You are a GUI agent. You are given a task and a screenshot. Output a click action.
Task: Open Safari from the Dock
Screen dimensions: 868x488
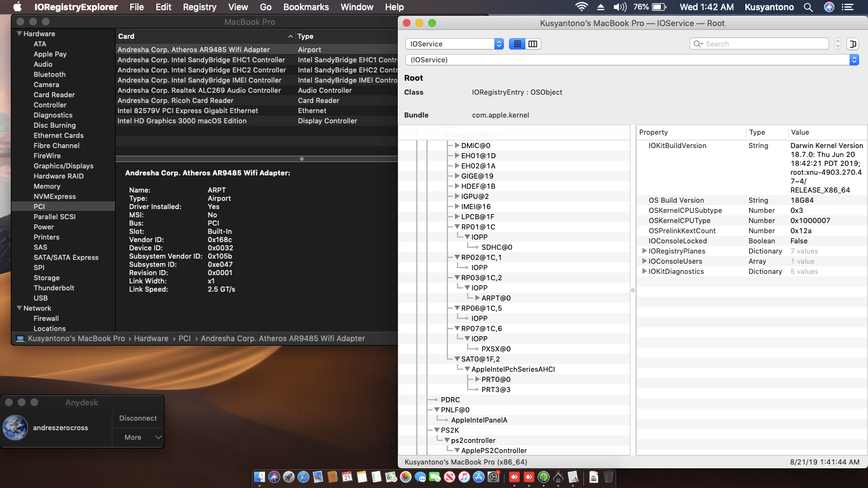click(303, 477)
